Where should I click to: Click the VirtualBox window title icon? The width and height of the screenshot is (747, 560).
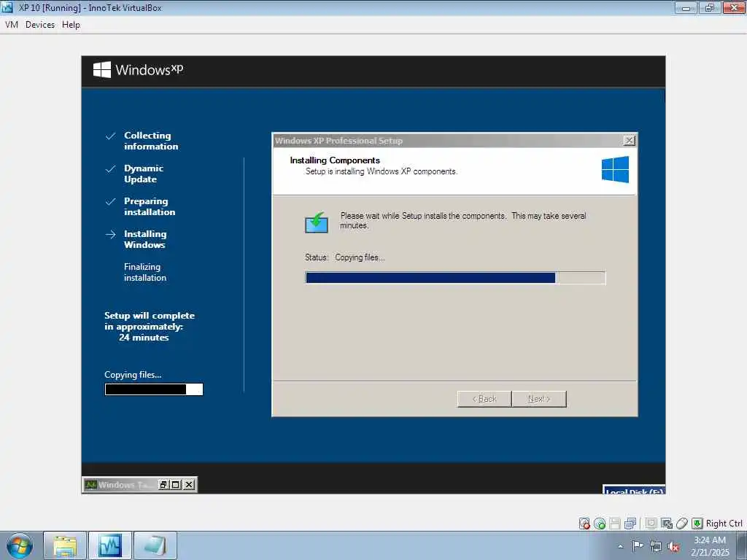click(x=7, y=7)
